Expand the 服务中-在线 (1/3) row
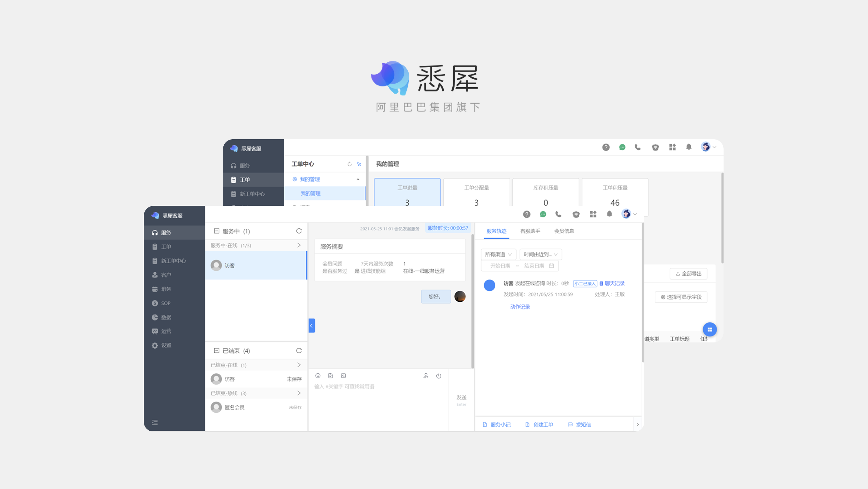This screenshot has width=868, height=489. pyautogui.click(x=299, y=245)
